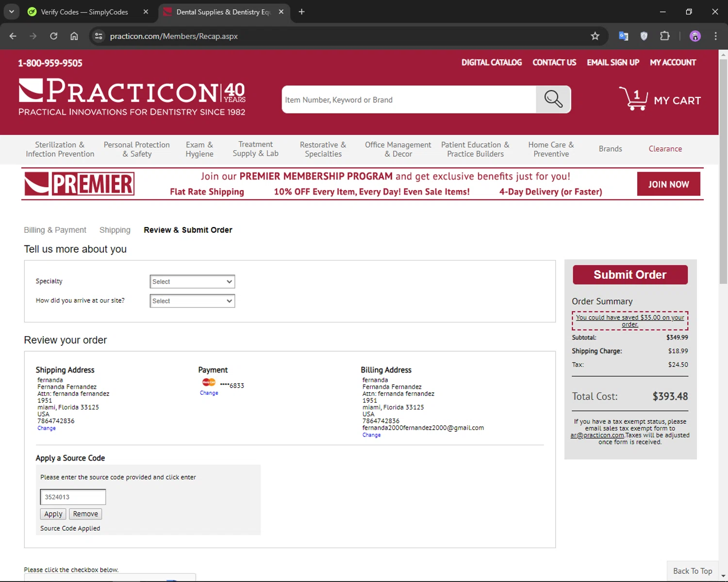
Task: Click the product search input field
Action: click(x=409, y=99)
